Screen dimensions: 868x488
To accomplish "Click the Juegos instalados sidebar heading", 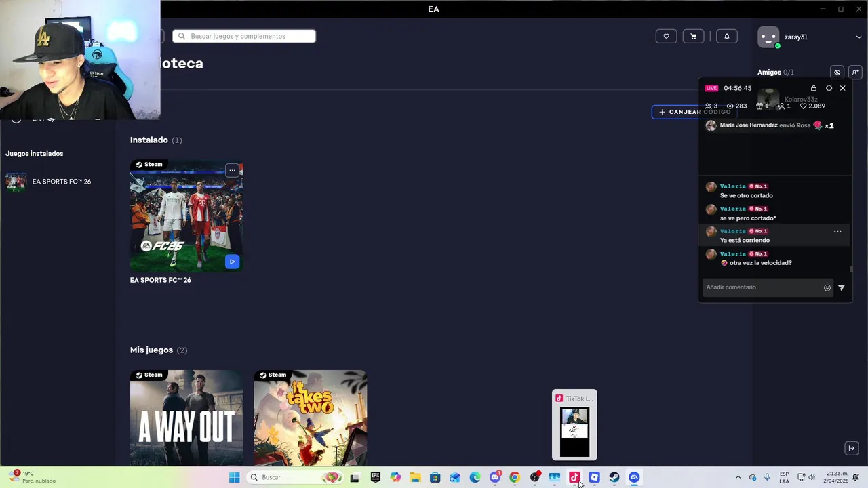I will tap(35, 154).
